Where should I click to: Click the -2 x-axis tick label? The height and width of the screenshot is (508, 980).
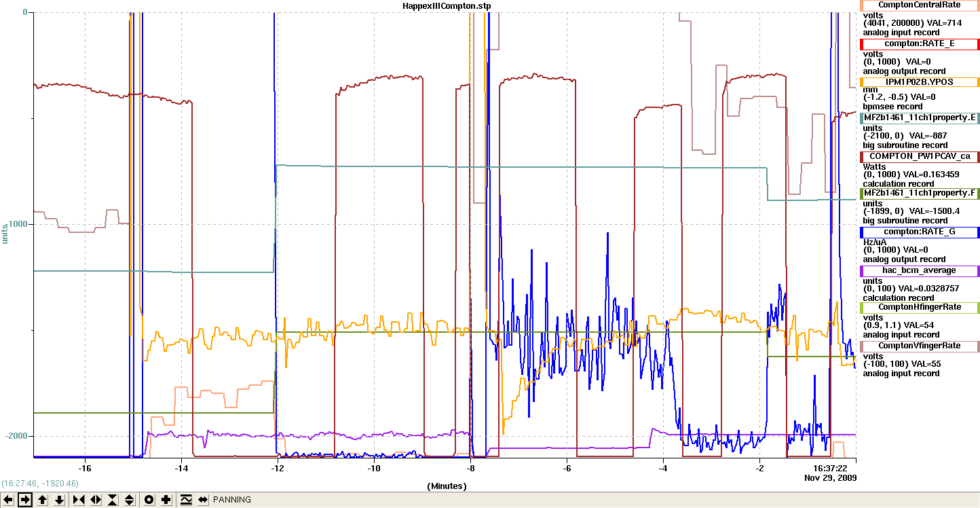pos(759,469)
